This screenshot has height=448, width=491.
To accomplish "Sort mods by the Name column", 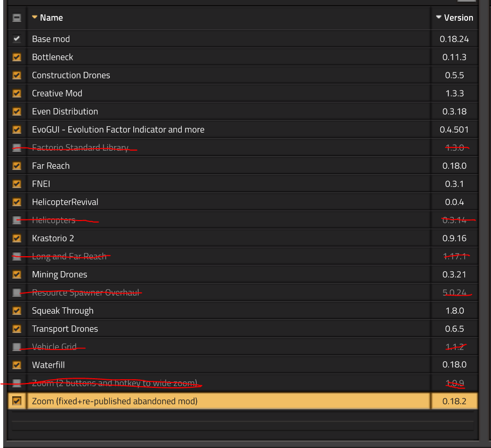I will coord(47,18).
